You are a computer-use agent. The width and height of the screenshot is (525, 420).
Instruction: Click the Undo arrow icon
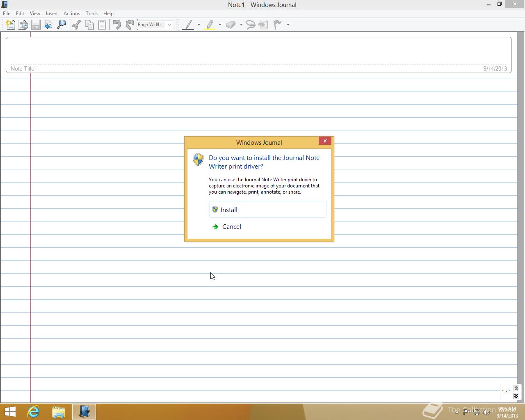point(117,25)
